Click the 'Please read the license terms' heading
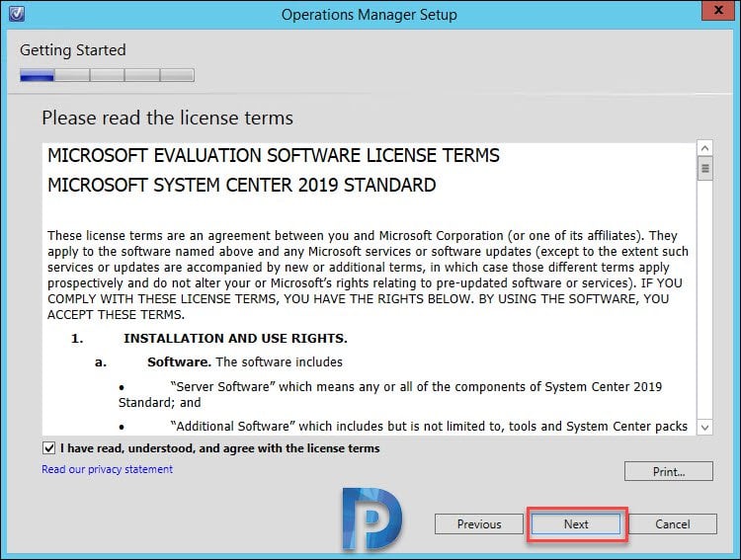Image resolution: width=741 pixels, height=560 pixels. tap(167, 118)
